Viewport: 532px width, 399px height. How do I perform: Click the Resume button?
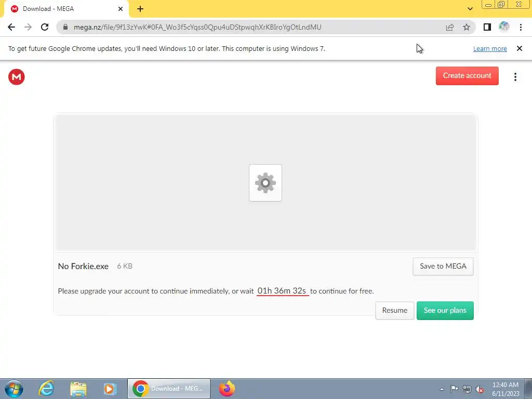click(395, 311)
